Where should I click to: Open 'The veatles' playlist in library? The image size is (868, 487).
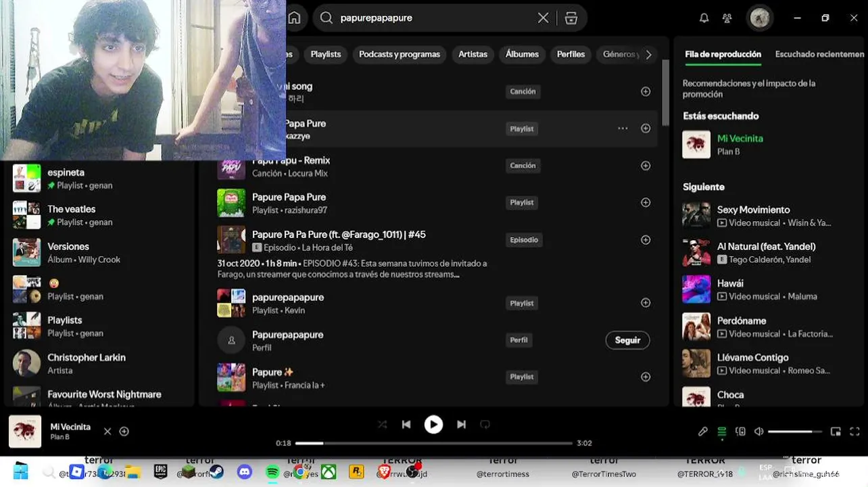point(101,215)
